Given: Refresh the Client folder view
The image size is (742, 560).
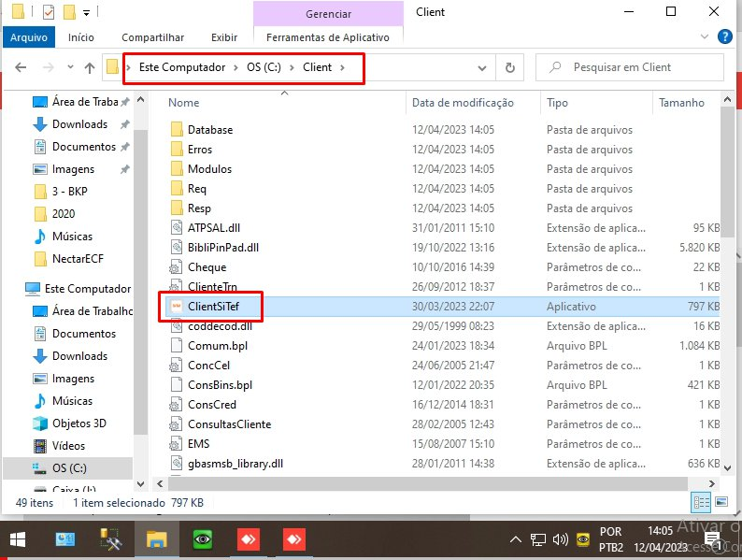Looking at the screenshot, I should [x=509, y=67].
